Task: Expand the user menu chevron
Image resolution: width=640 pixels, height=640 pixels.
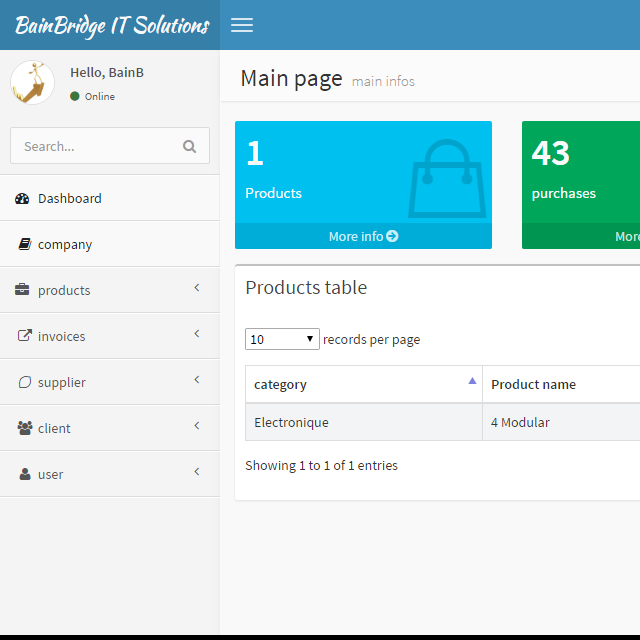Action: click(197, 472)
